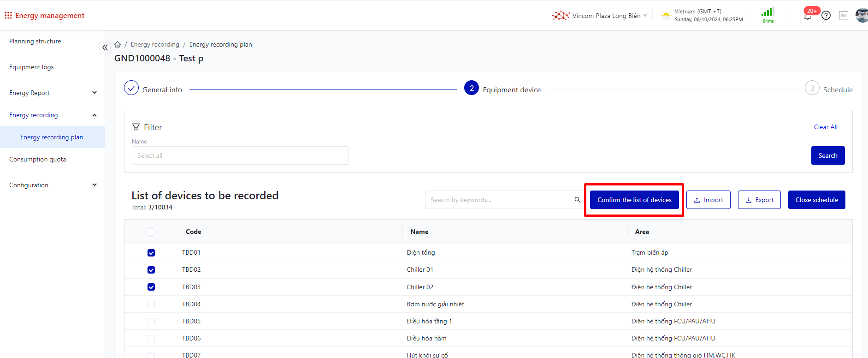Open the app grid menu icon
This screenshot has width=868, height=358.
pyautogui.click(x=8, y=16)
